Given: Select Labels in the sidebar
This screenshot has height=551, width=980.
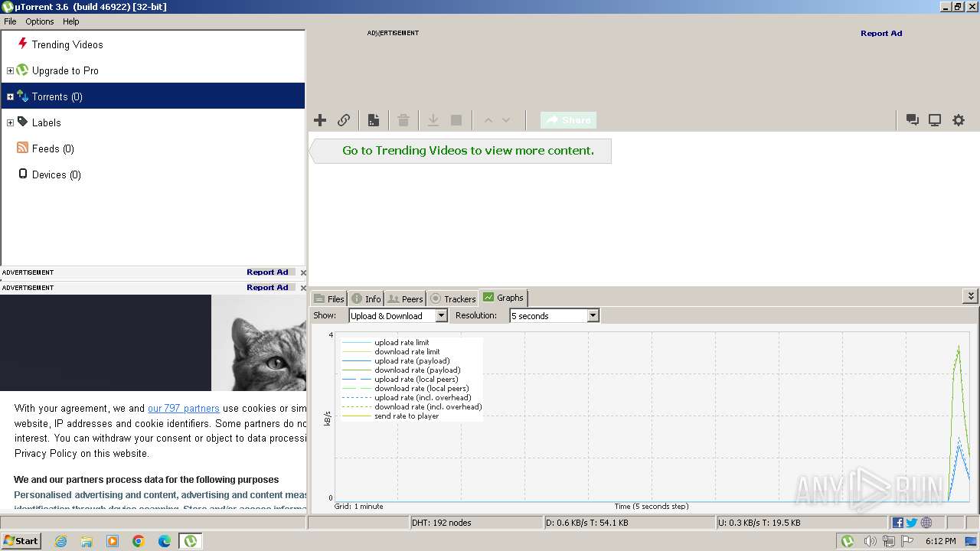Looking at the screenshot, I should click(x=46, y=122).
